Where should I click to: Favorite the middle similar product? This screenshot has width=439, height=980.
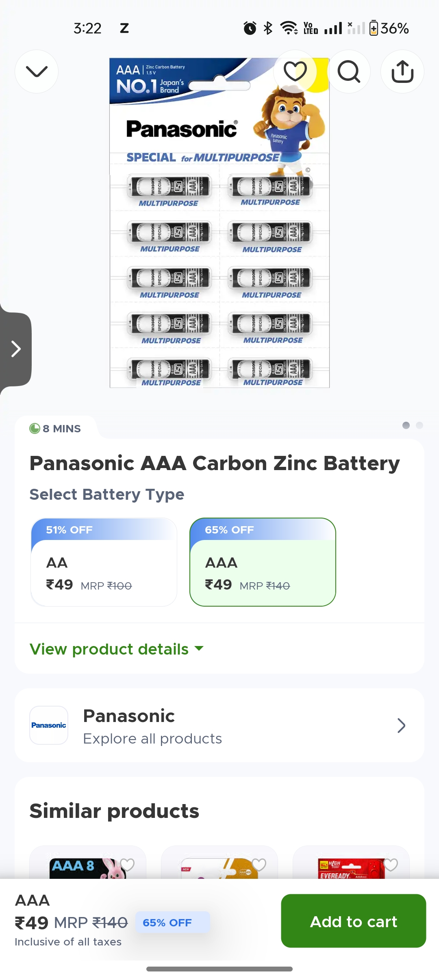tap(259, 865)
